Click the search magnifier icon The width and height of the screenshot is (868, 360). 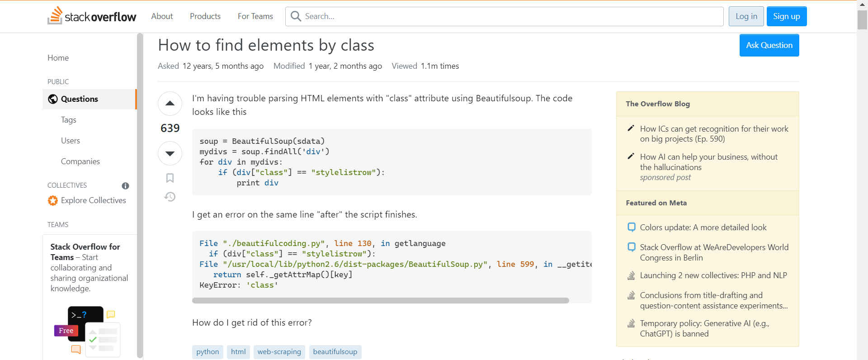click(x=296, y=16)
